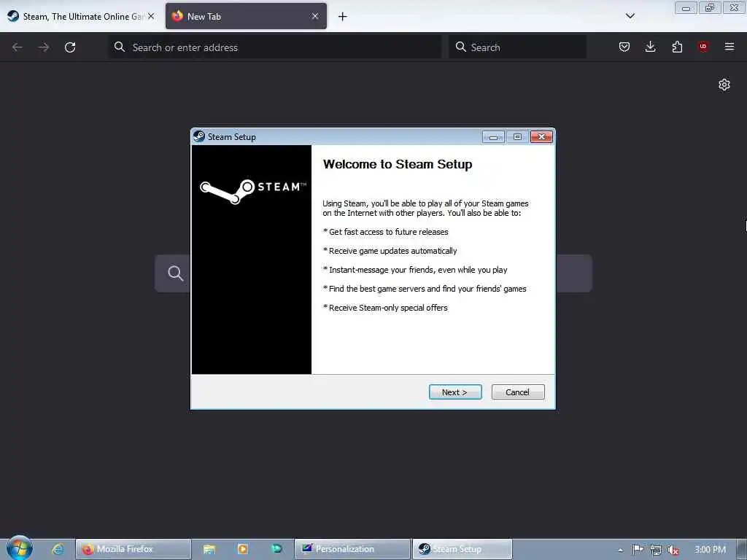Click the 'Receive game updates automatically' line
The height and width of the screenshot is (560, 747).
(x=390, y=251)
